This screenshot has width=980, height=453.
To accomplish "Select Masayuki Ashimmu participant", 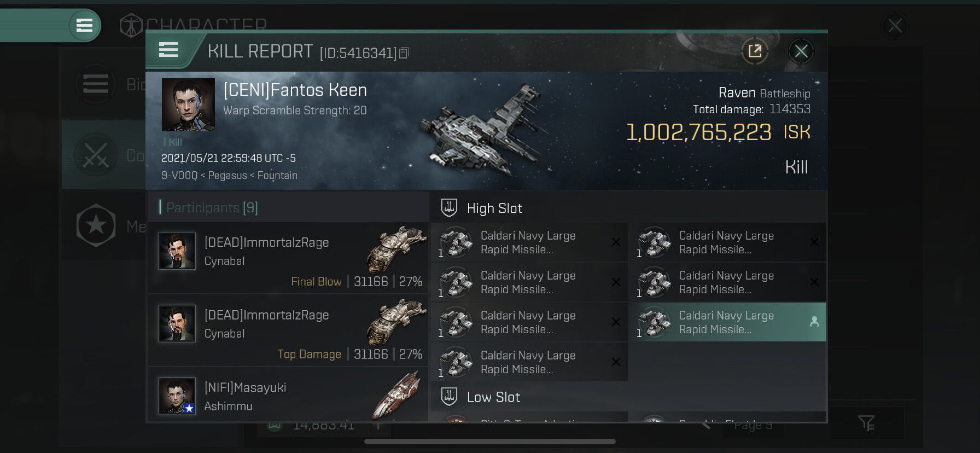I will pos(288,395).
